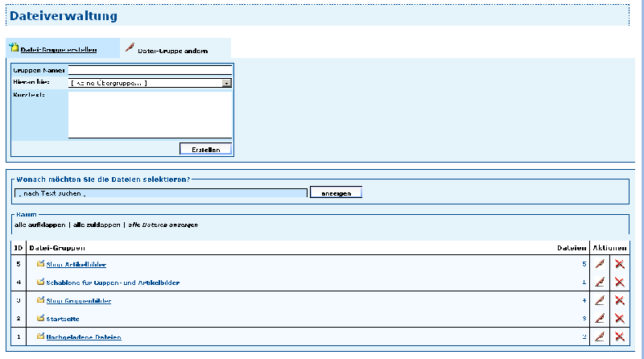Image resolution: width=644 pixels, height=359 pixels.
Task: Delete the Hochgeladene Dateien group
Action: [x=619, y=336]
